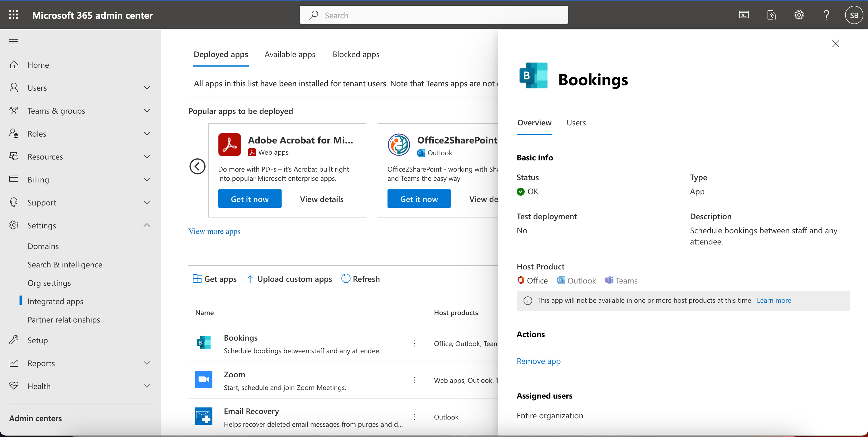Click Get it now for Adobe Acrobat

(x=249, y=199)
